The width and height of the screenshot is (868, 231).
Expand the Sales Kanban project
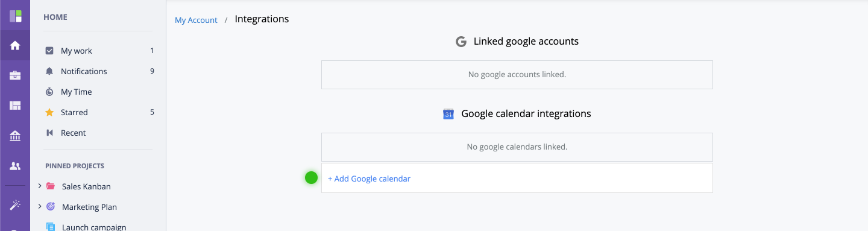(40, 186)
